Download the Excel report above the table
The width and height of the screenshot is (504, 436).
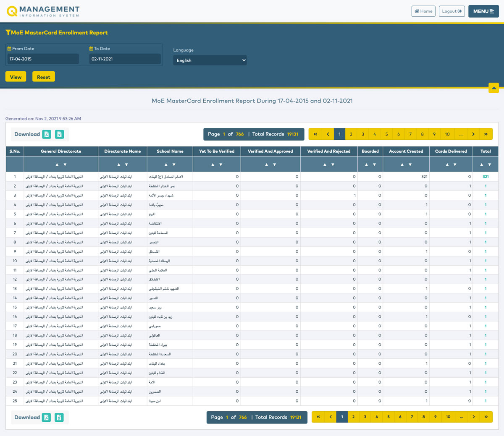click(59, 134)
